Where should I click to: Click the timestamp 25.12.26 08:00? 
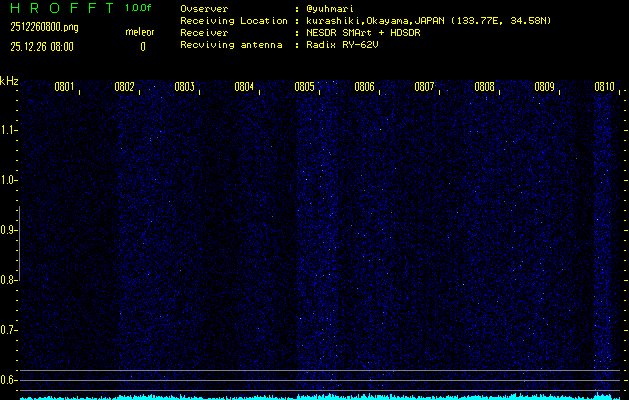click(42, 47)
